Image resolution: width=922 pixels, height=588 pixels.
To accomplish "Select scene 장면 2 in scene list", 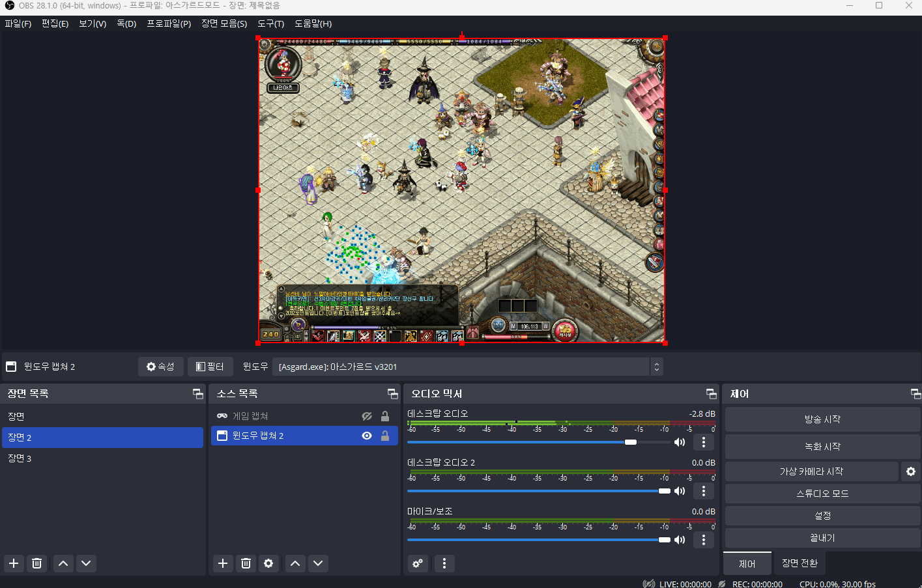I will (x=103, y=438).
